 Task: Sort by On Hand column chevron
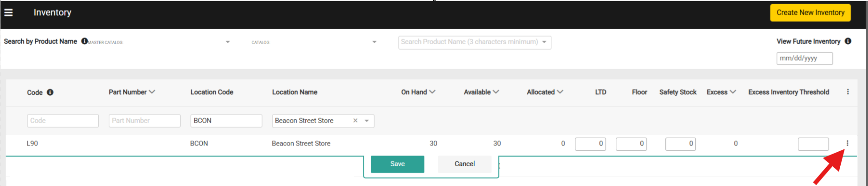pyautogui.click(x=432, y=92)
